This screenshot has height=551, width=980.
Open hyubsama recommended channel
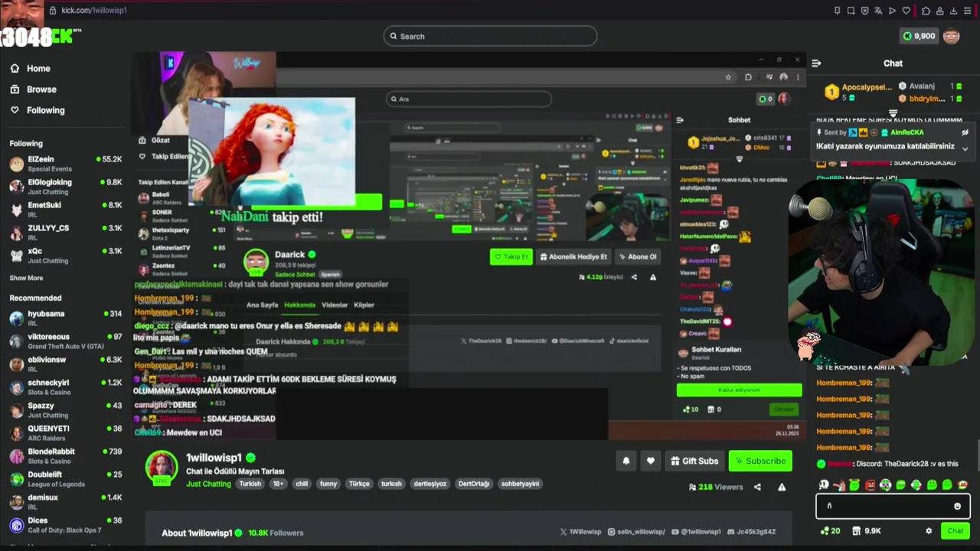tap(66, 318)
